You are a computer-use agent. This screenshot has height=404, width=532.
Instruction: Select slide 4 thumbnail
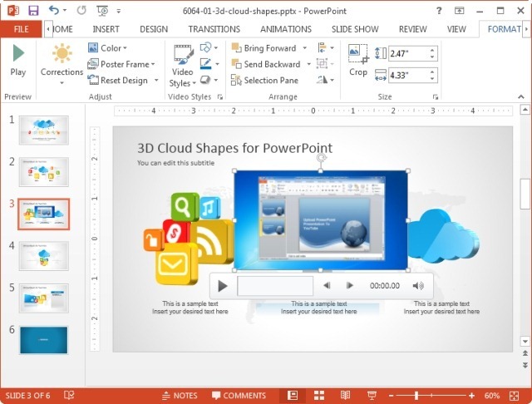[44, 256]
